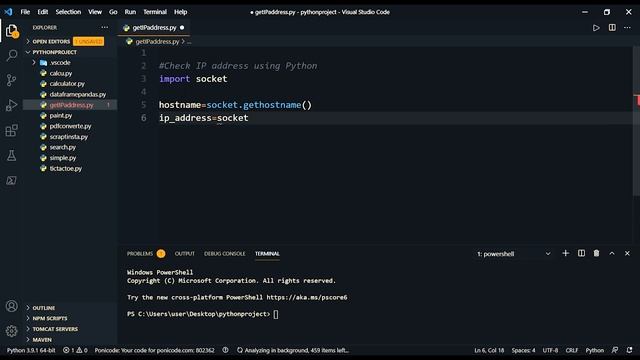This screenshot has height=360, width=640.
Task: Open the Edit menu
Action: (43, 12)
